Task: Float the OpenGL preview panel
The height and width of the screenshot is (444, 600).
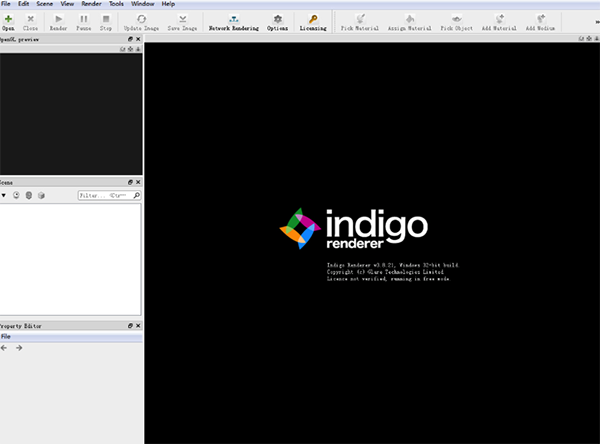Action: point(130,39)
